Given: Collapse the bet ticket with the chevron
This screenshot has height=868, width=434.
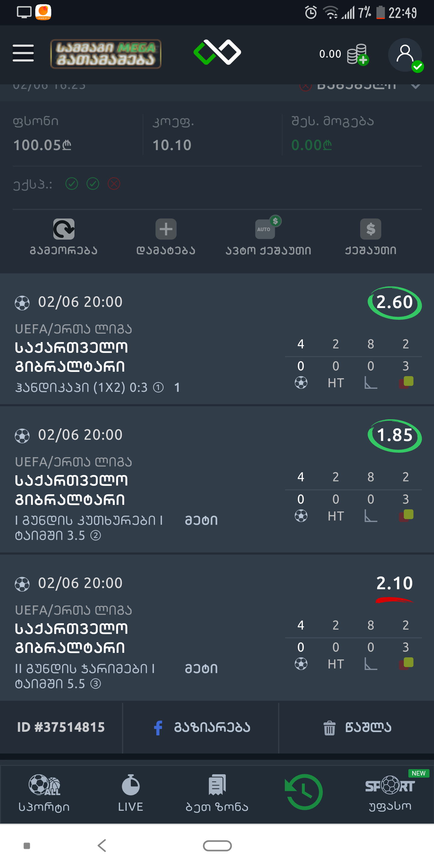Looking at the screenshot, I should [x=416, y=86].
